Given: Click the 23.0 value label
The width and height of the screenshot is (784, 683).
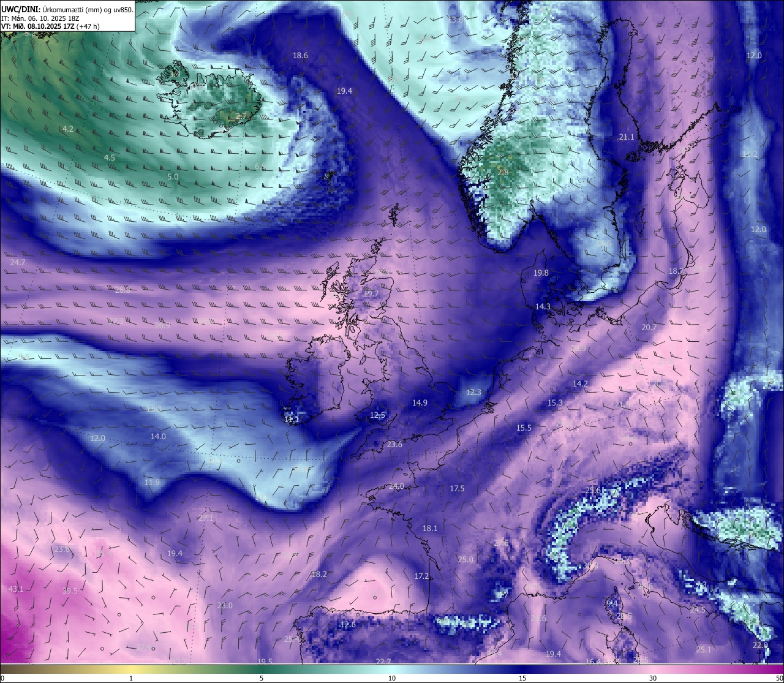Looking at the screenshot, I should point(225,606).
